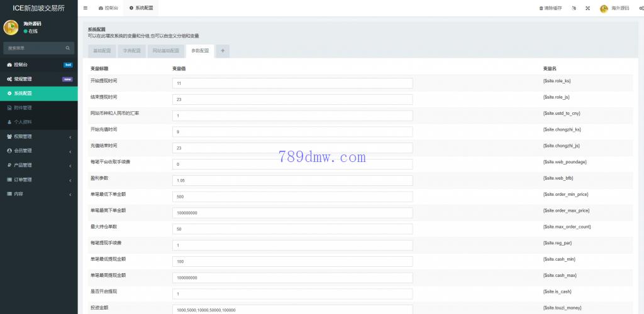Click the search magnifier icon in sidebar
644x314 pixels.
click(68, 48)
